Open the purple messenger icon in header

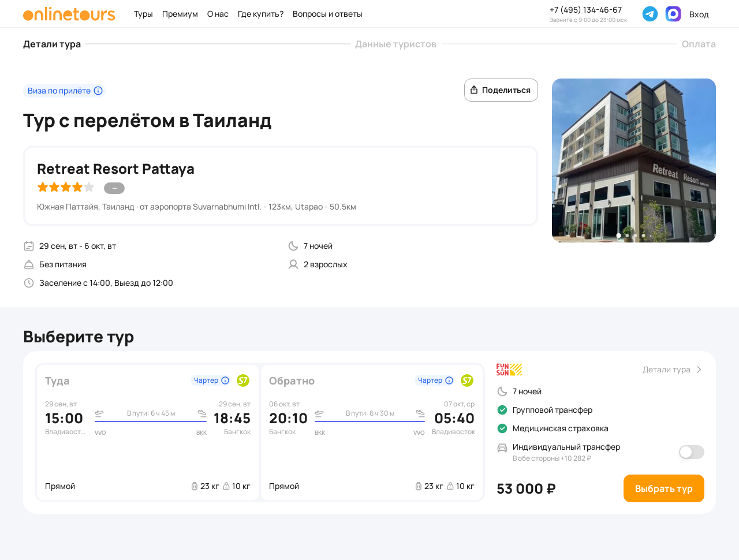coord(673,14)
